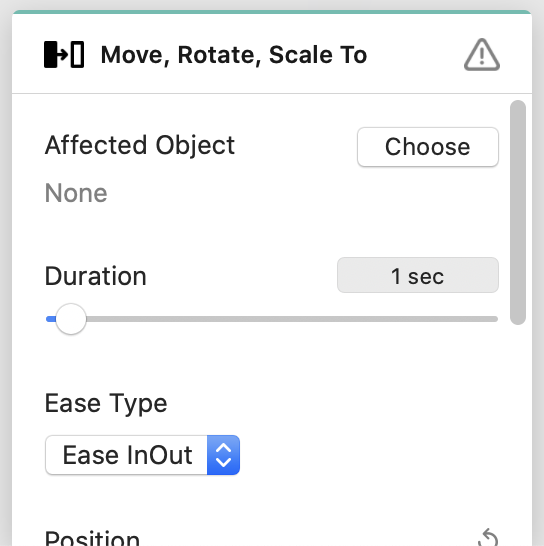Click the green strip atop the action panel
This screenshot has height=546, width=544.
tap(272, 12)
